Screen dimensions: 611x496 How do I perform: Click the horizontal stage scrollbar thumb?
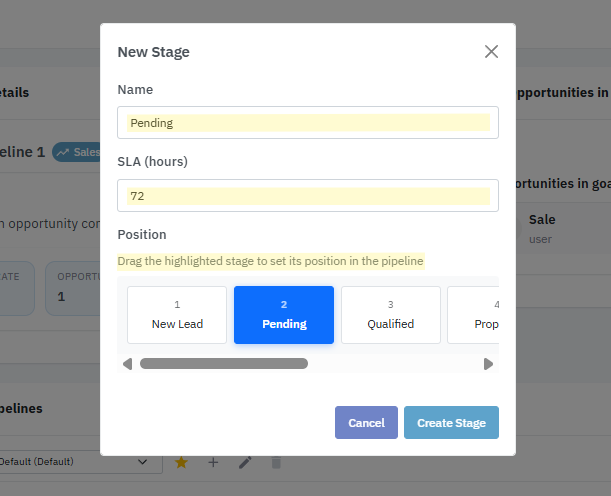click(223, 364)
